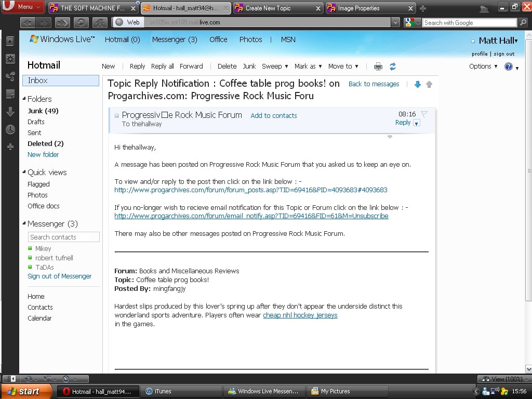
Task: Click New to compose a message
Action: pos(108,66)
